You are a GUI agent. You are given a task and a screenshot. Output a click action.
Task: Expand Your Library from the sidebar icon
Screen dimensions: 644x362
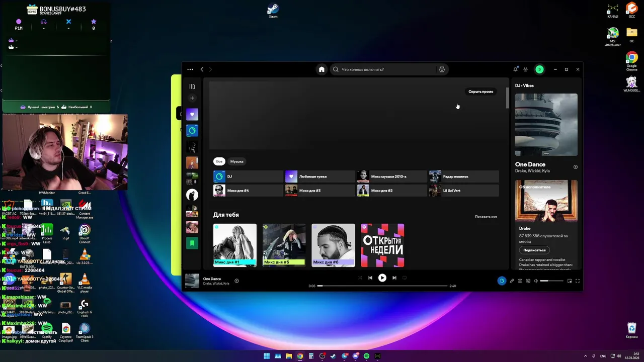point(192,86)
